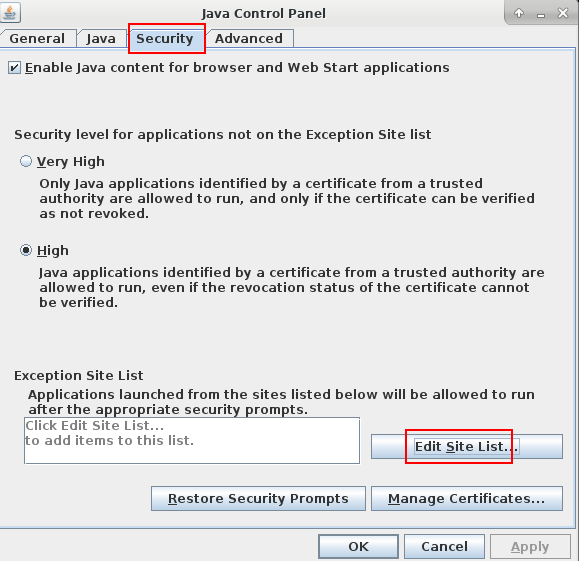Open Edit Site List dialog
This screenshot has height=561, width=579.
coord(467,447)
